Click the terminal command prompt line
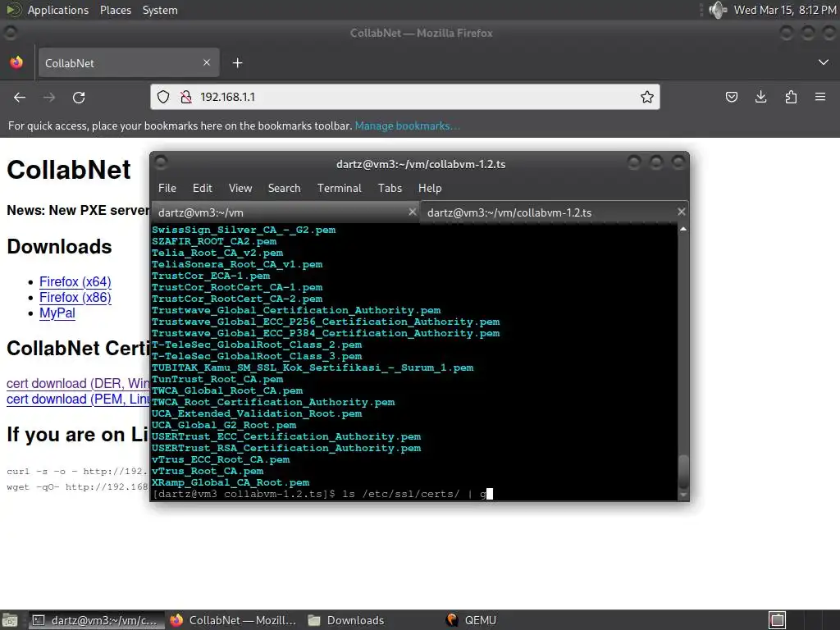The image size is (840, 630). pyautogui.click(x=322, y=494)
